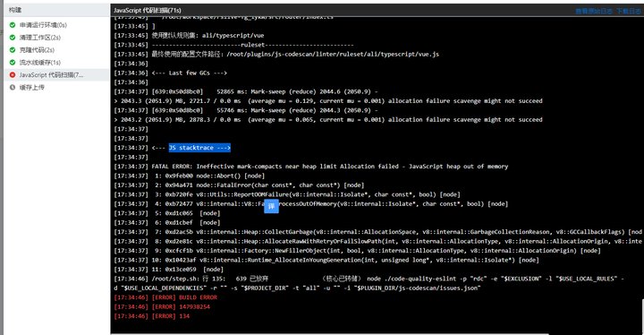Click green check icon beside 清理工作区

pyautogui.click(x=13, y=38)
